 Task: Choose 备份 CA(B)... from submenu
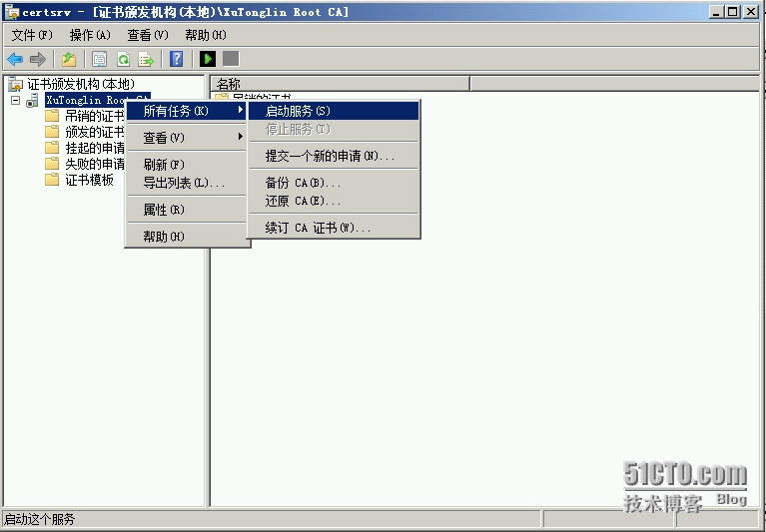[x=335, y=183]
